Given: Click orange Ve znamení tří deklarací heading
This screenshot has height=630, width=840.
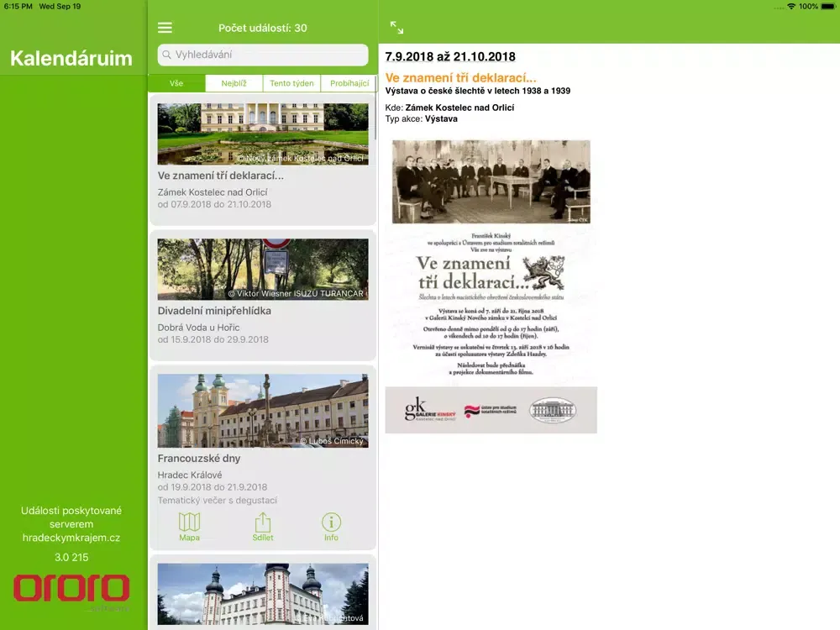Looking at the screenshot, I should click(x=460, y=77).
